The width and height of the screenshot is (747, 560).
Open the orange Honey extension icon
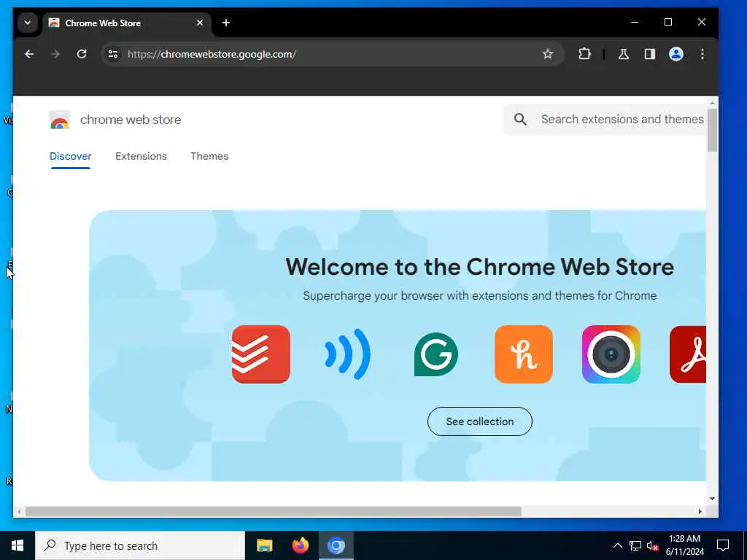point(524,354)
